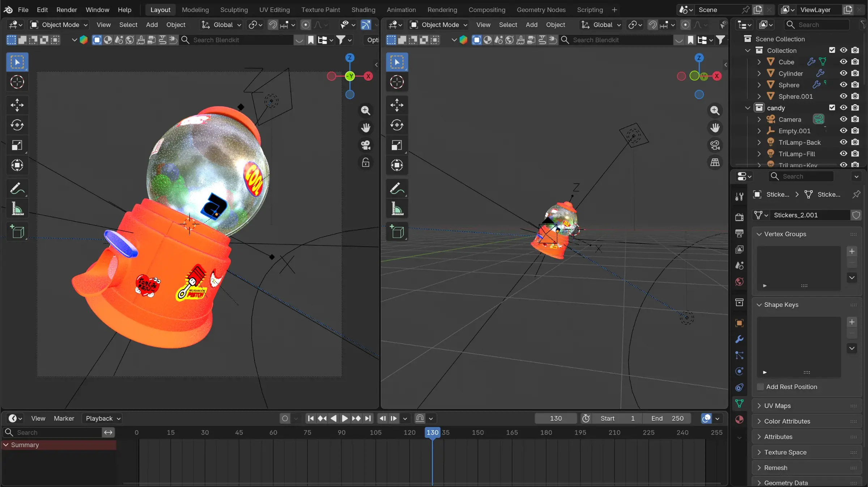The width and height of the screenshot is (868, 487).
Task: Select the Rotate tool in left viewport
Action: 17,125
